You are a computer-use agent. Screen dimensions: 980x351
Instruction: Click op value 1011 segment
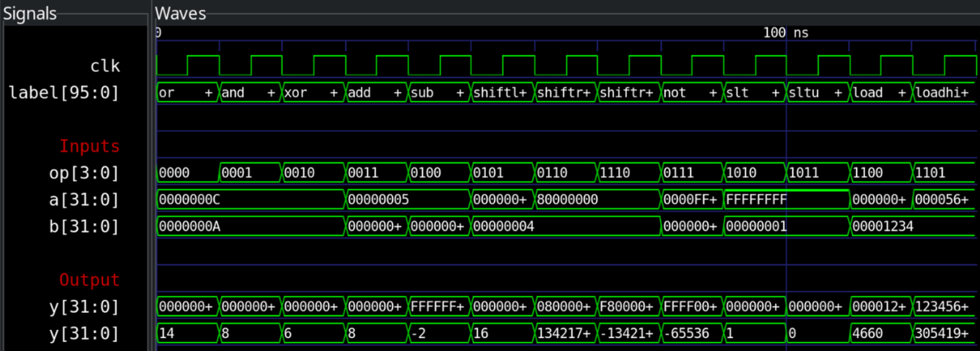[x=818, y=173]
